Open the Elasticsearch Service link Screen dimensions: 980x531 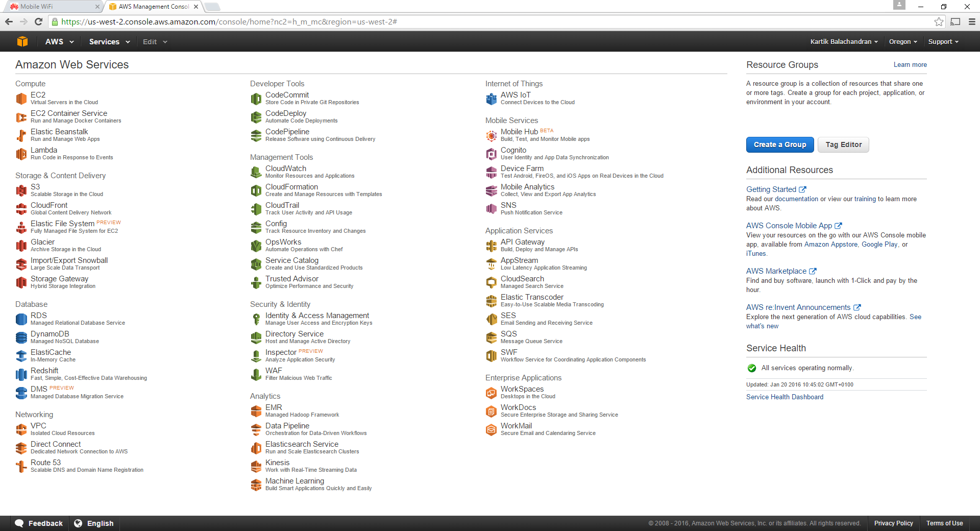pos(302,444)
